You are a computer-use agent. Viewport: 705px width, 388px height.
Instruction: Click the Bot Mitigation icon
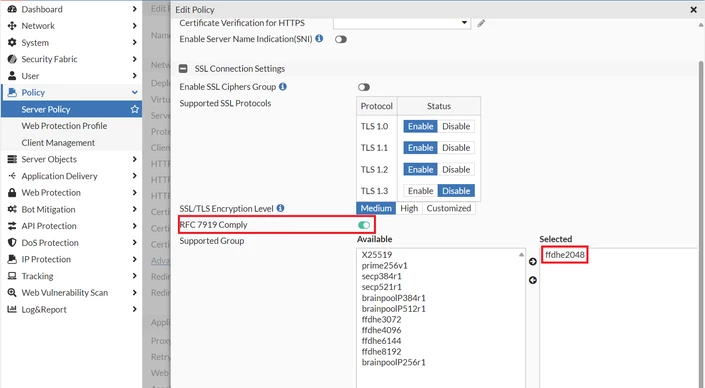[x=12, y=209]
